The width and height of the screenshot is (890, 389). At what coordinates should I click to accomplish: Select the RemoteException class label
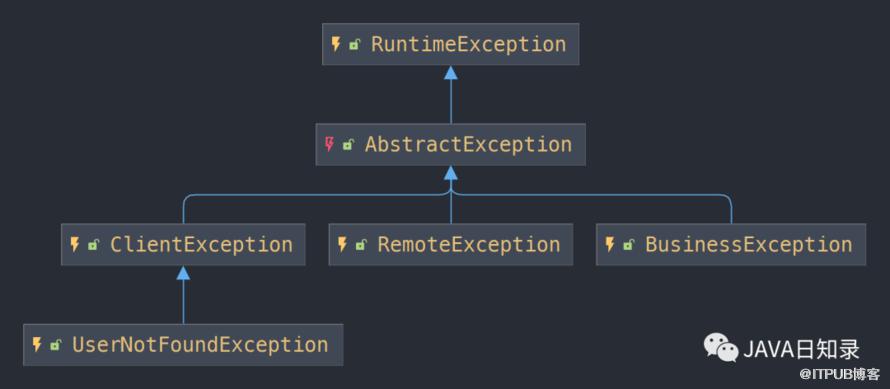pyautogui.click(x=469, y=245)
